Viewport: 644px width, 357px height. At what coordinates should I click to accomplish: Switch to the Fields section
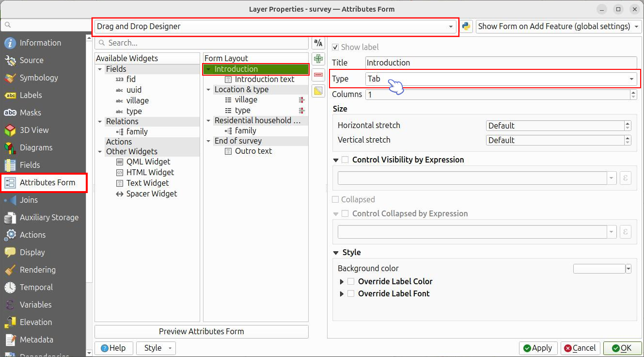tap(30, 165)
